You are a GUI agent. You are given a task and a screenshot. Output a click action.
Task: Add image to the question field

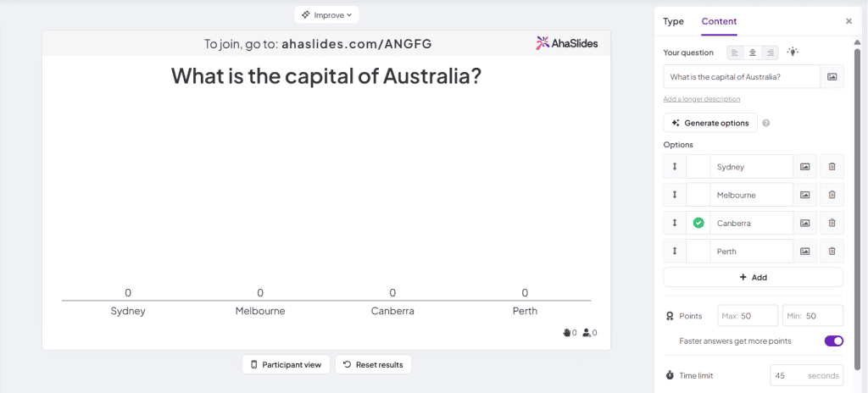pyautogui.click(x=832, y=77)
